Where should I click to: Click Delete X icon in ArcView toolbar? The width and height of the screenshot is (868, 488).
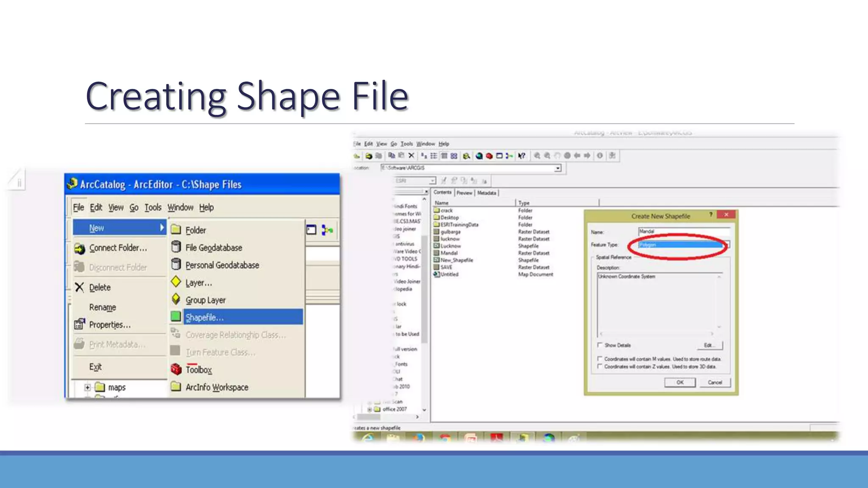click(411, 156)
